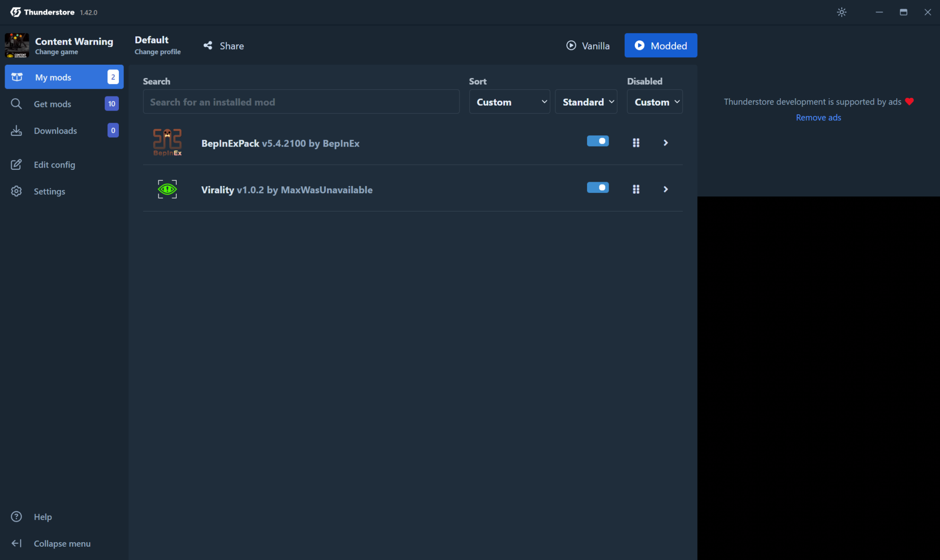The image size is (940, 560).
Task: Open the Help section
Action: pyautogui.click(x=42, y=517)
